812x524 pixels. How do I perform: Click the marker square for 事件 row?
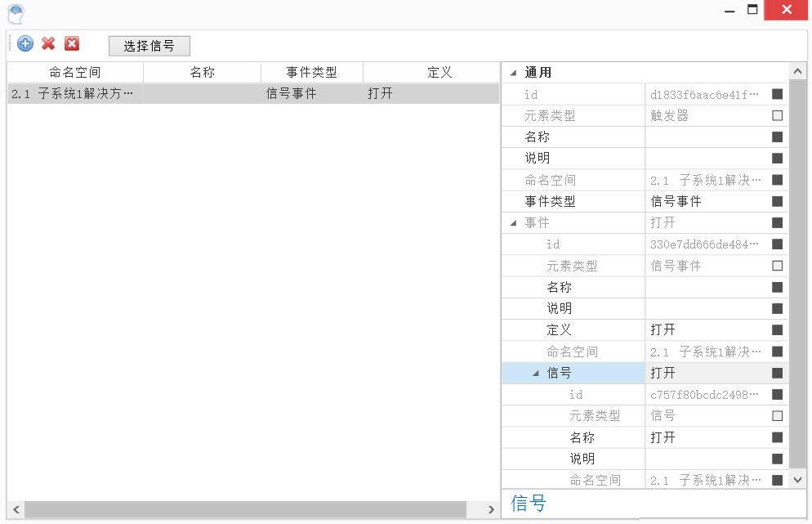click(778, 223)
